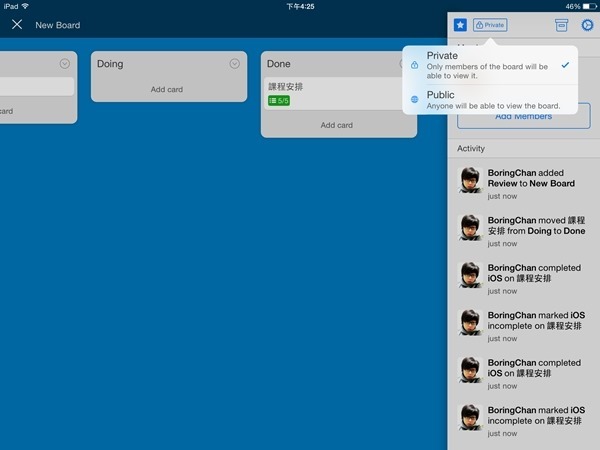600x450 pixels.
Task: Tap the Private visibility button
Action: point(490,25)
